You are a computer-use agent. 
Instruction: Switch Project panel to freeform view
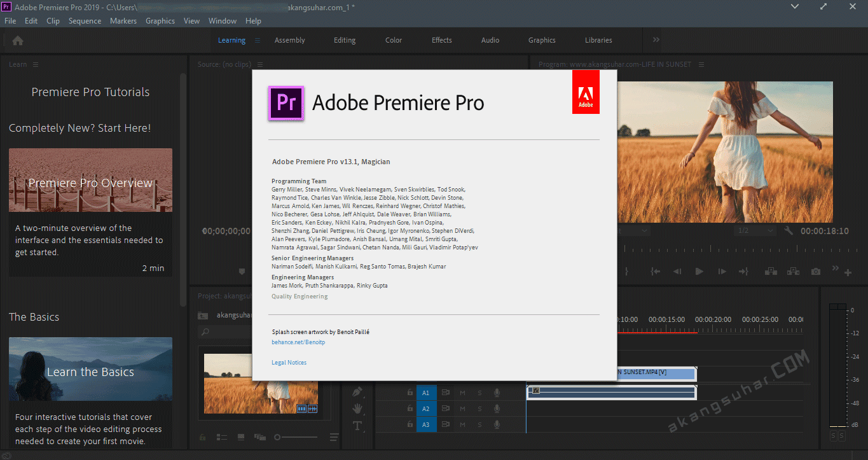click(x=259, y=437)
